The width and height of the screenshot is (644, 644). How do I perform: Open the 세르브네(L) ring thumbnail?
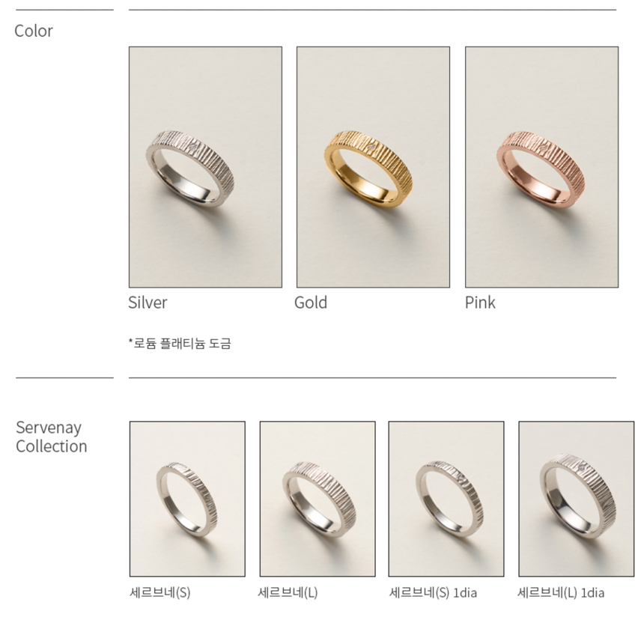pos(318,499)
